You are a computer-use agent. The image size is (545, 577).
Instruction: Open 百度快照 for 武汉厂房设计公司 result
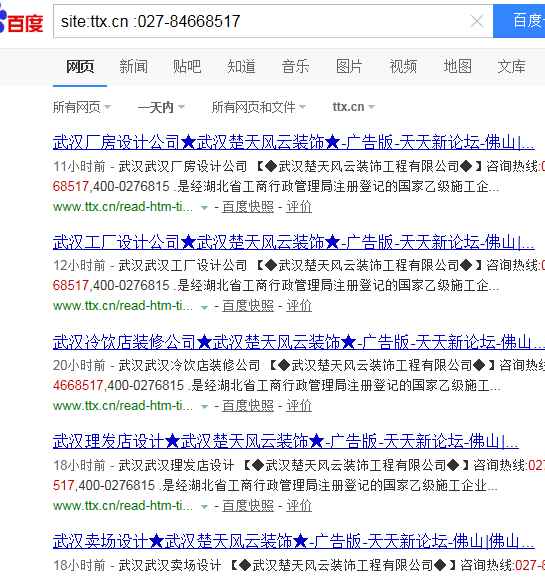tap(248, 207)
